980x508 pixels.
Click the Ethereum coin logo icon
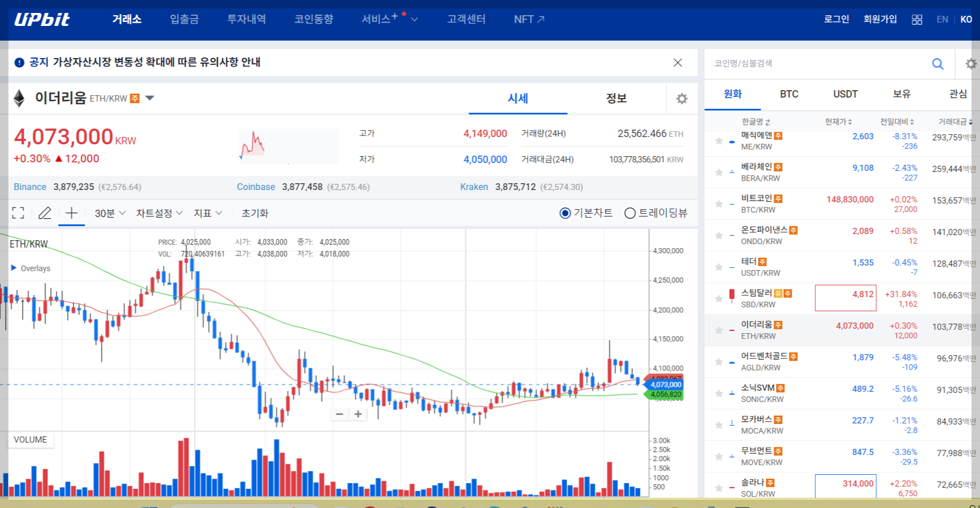point(19,99)
